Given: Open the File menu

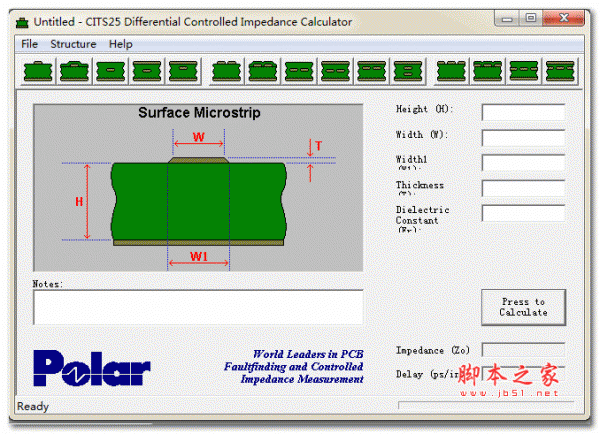Looking at the screenshot, I should (29, 44).
